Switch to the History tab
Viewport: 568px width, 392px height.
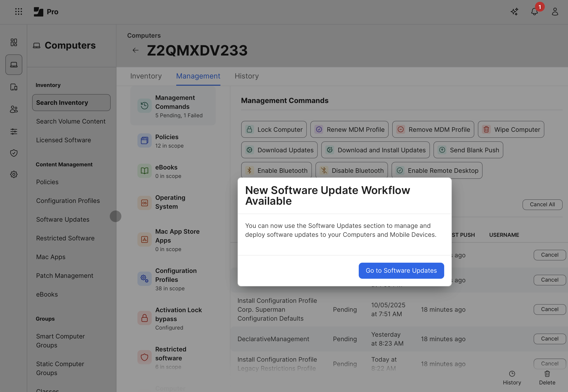click(247, 76)
